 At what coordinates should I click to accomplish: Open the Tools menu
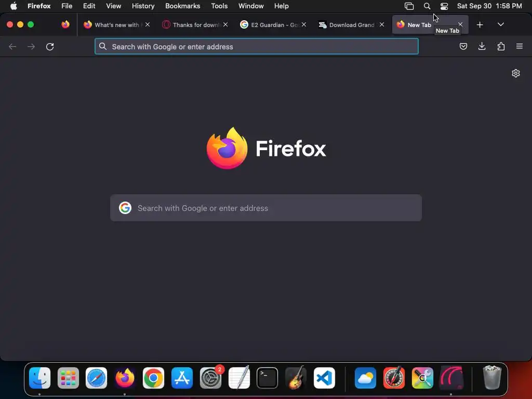pos(219,6)
